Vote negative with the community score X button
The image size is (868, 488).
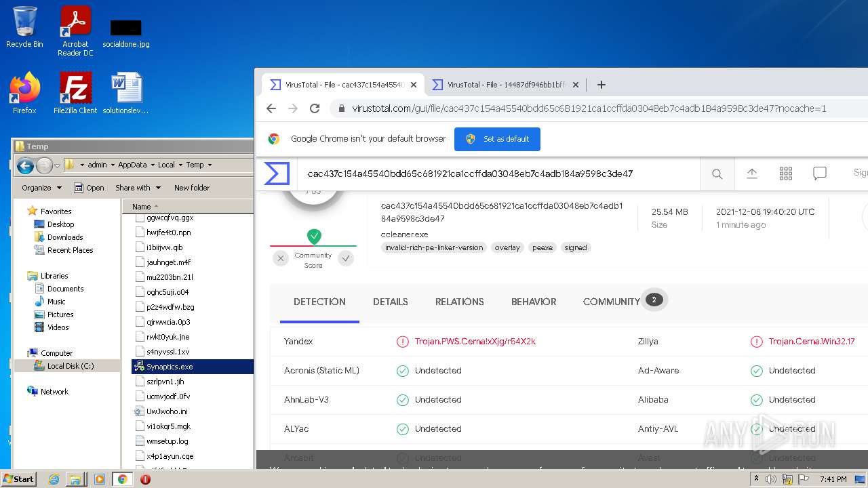281,258
